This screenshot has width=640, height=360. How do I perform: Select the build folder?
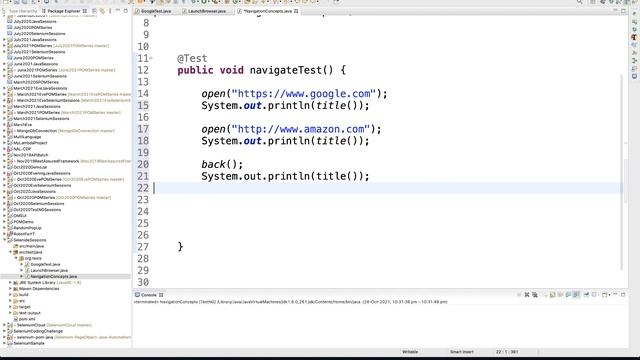[24, 295]
